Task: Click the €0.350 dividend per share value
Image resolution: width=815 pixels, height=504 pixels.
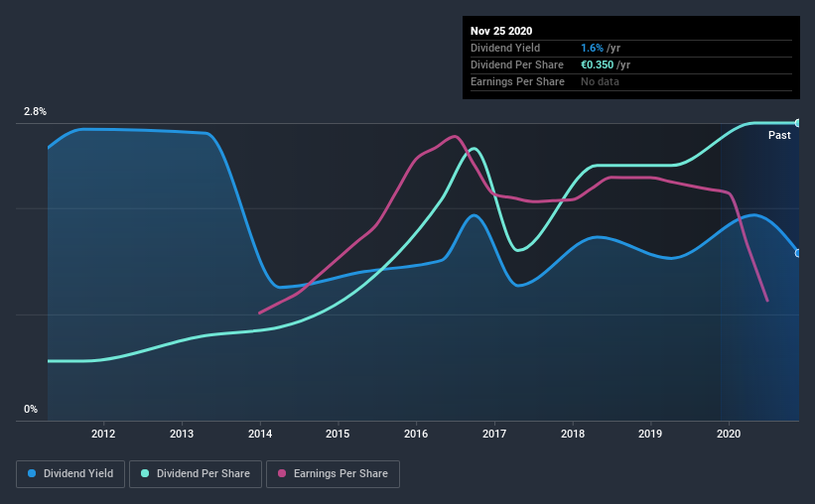Action: (598, 64)
